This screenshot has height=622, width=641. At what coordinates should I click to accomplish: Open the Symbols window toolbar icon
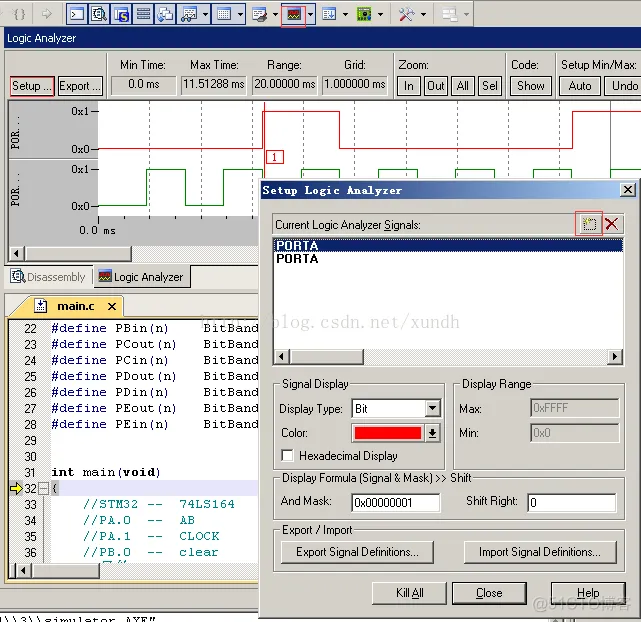click(121, 14)
